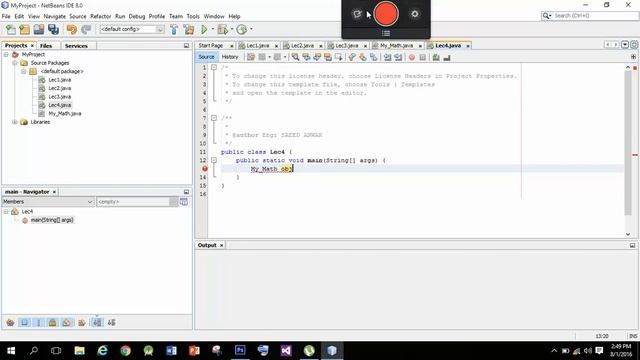This screenshot has height=360, width=640.
Task: Toggle Sort by Name in Navigator
Action: 97,322
